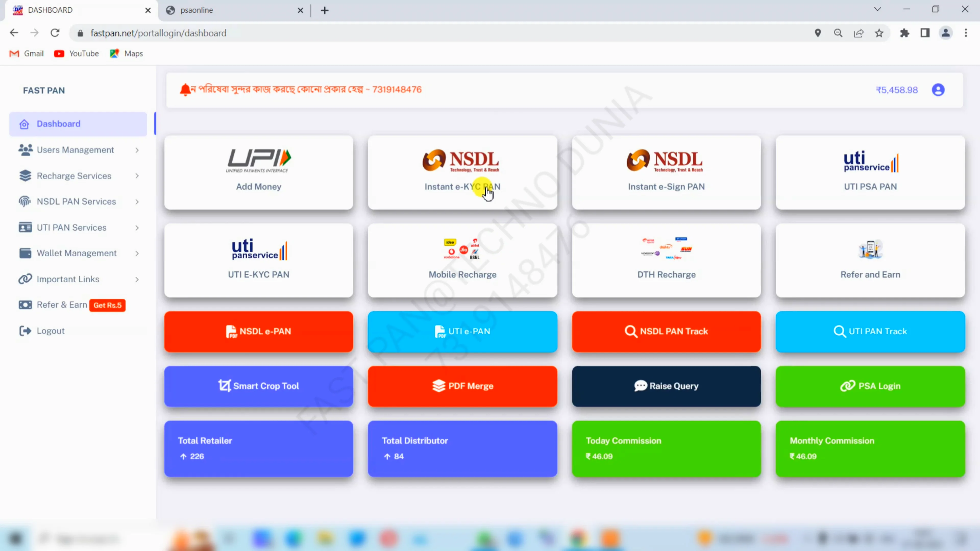The width and height of the screenshot is (980, 551).
Task: Open the UPI Add Money card
Action: pos(258,172)
